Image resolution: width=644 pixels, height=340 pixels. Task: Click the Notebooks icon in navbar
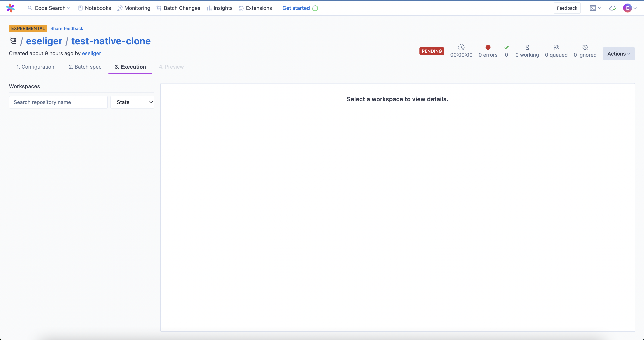tap(80, 8)
